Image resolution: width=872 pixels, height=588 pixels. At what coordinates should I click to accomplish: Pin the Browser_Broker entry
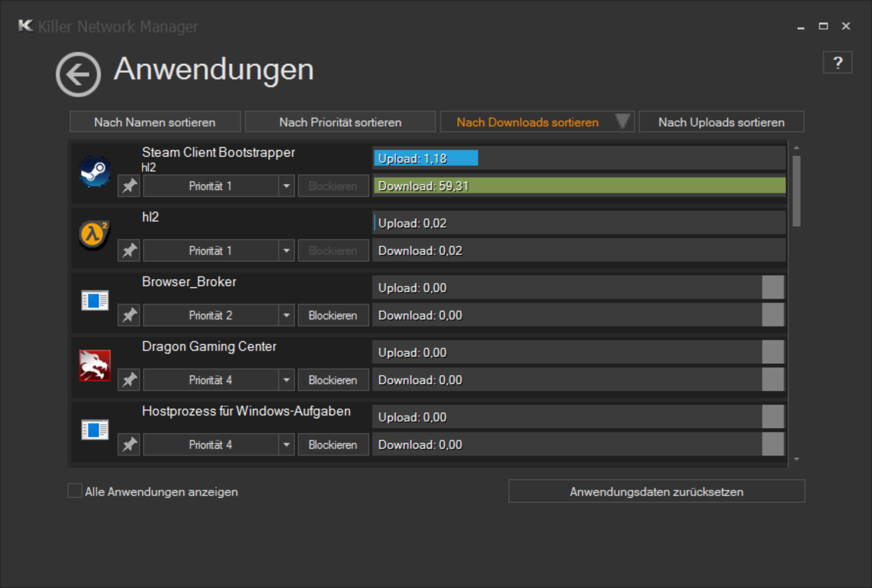[x=129, y=315]
